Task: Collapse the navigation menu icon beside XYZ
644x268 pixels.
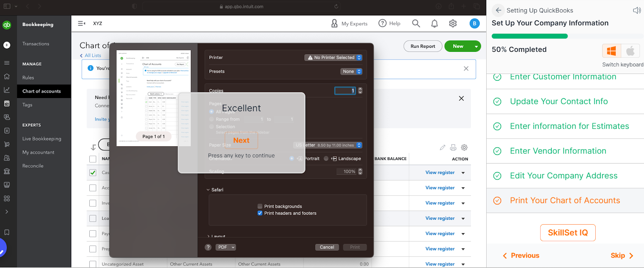Action: click(x=82, y=23)
